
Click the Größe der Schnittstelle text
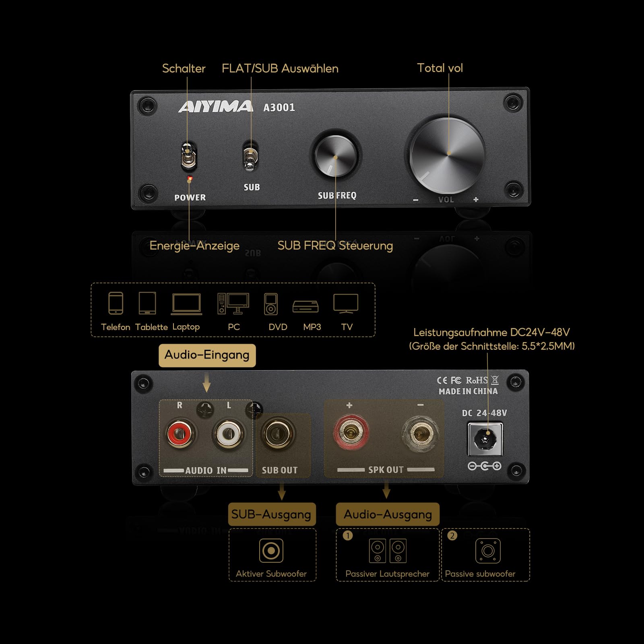click(492, 346)
